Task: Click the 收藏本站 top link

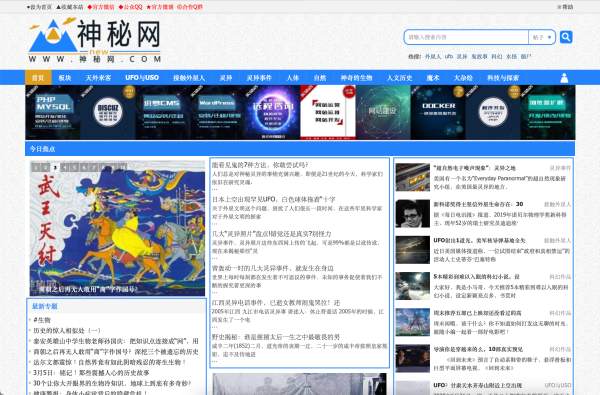Action: click(x=70, y=7)
